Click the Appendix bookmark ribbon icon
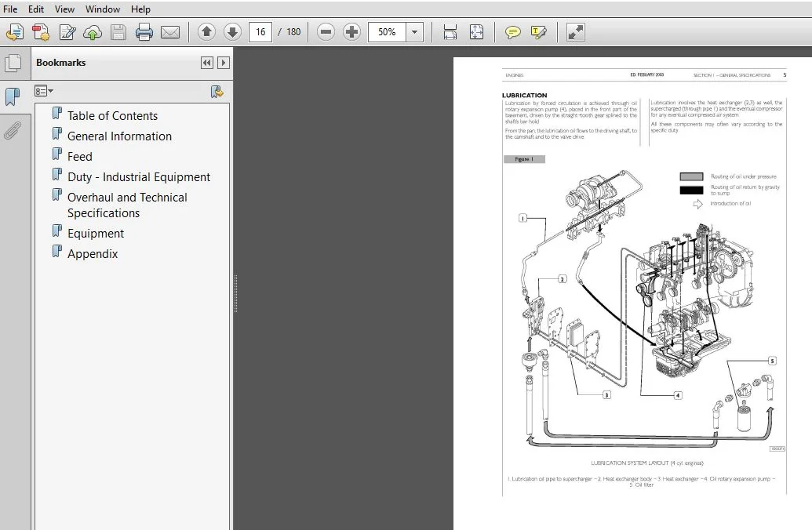This screenshot has height=530, width=812. pyautogui.click(x=57, y=252)
